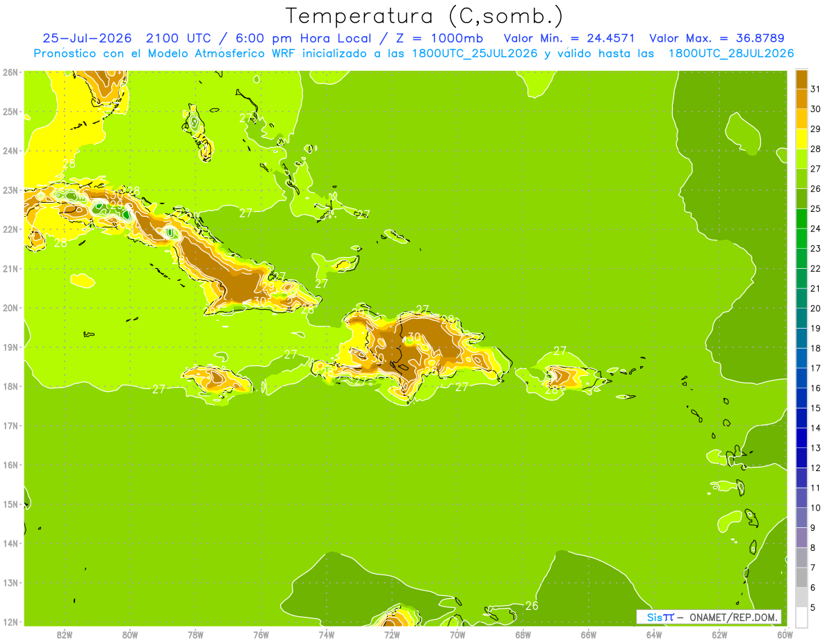Click the colorbar label "10"
The width and height of the screenshot is (834, 644).
tap(816, 508)
